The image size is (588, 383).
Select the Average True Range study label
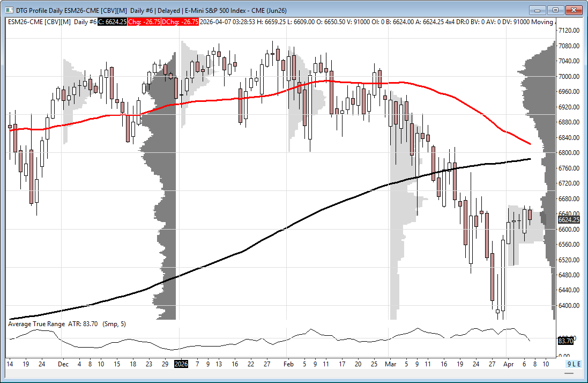36,324
